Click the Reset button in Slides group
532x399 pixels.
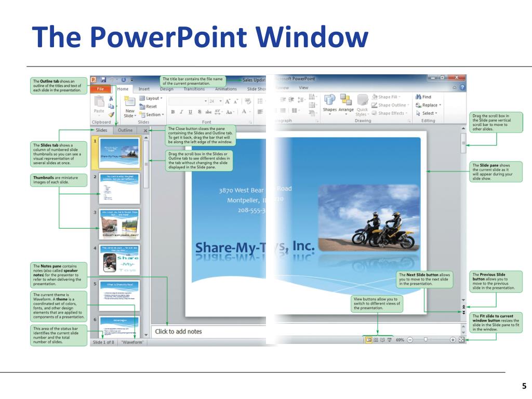pyautogui.click(x=148, y=106)
